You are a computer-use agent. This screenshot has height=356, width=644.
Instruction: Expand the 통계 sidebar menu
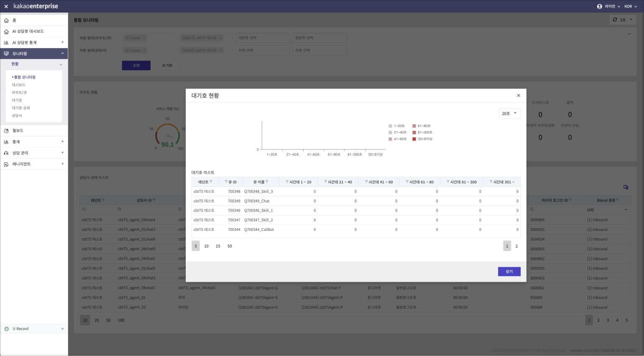(x=62, y=142)
